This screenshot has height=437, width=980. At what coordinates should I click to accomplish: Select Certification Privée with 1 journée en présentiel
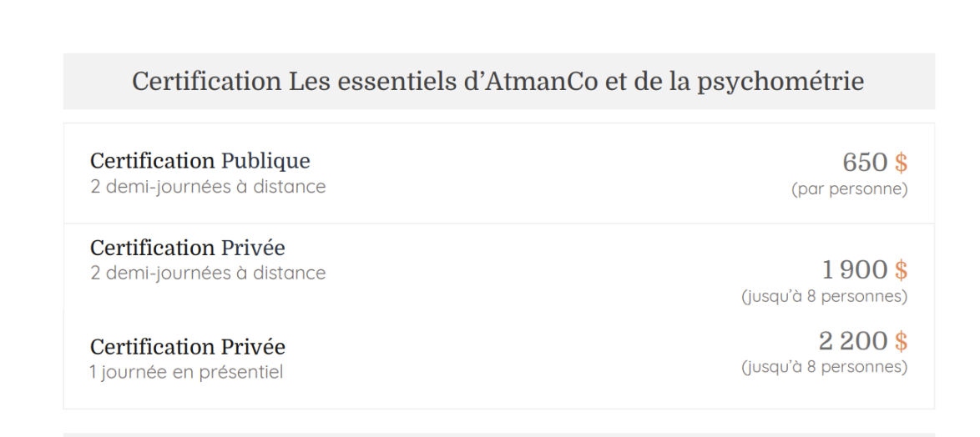(x=188, y=347)
